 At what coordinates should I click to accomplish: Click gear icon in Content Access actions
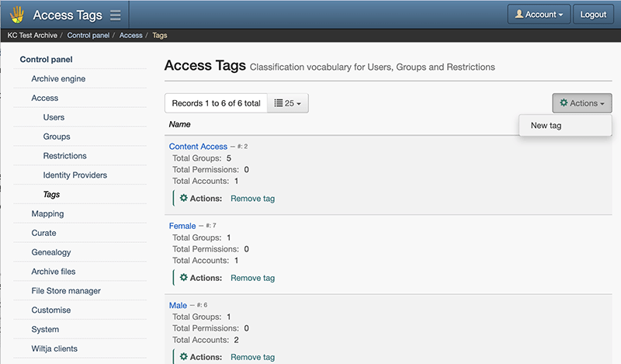point(184,198)
